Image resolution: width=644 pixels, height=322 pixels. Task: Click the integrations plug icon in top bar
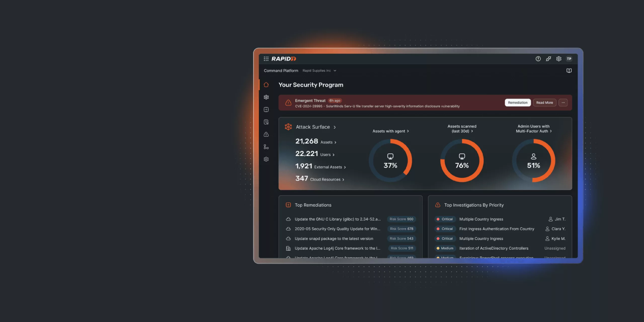pos(548,59)
